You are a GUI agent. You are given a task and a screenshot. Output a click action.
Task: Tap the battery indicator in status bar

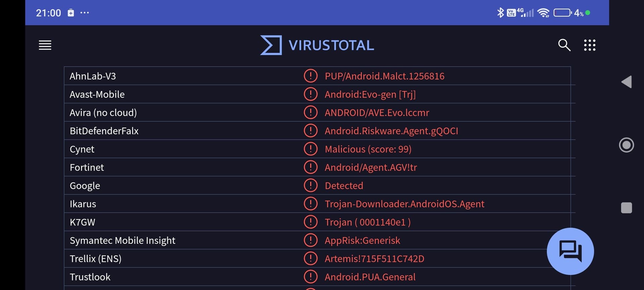click(562, 13)
